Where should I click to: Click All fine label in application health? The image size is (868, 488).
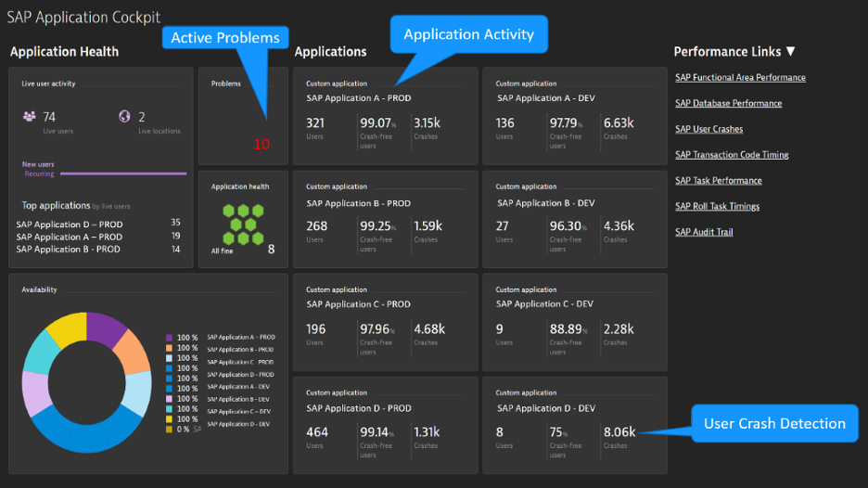(x=222, y=250)
